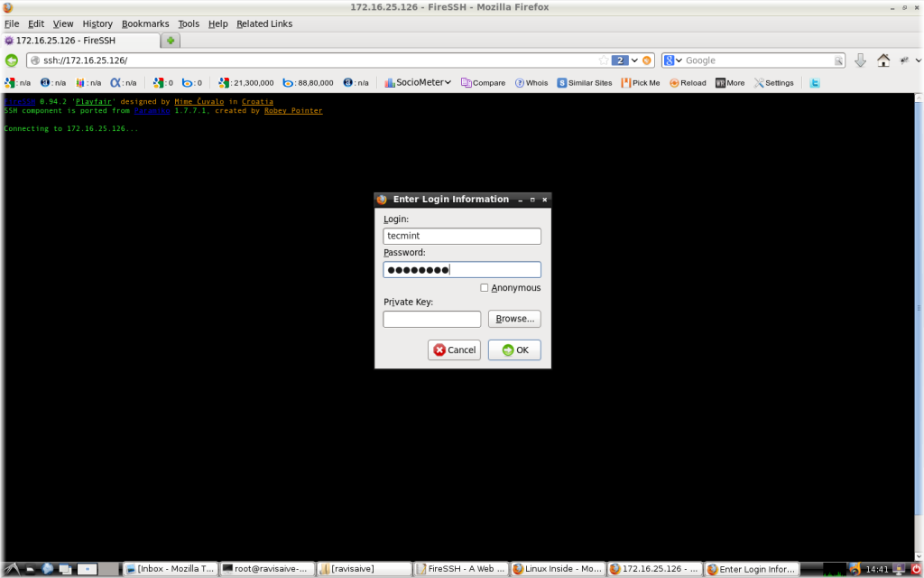Click the toolbar customize icon beside Home
Viewport: 924px width, 578px height.
pyautogui.click(x=904, y=61)
